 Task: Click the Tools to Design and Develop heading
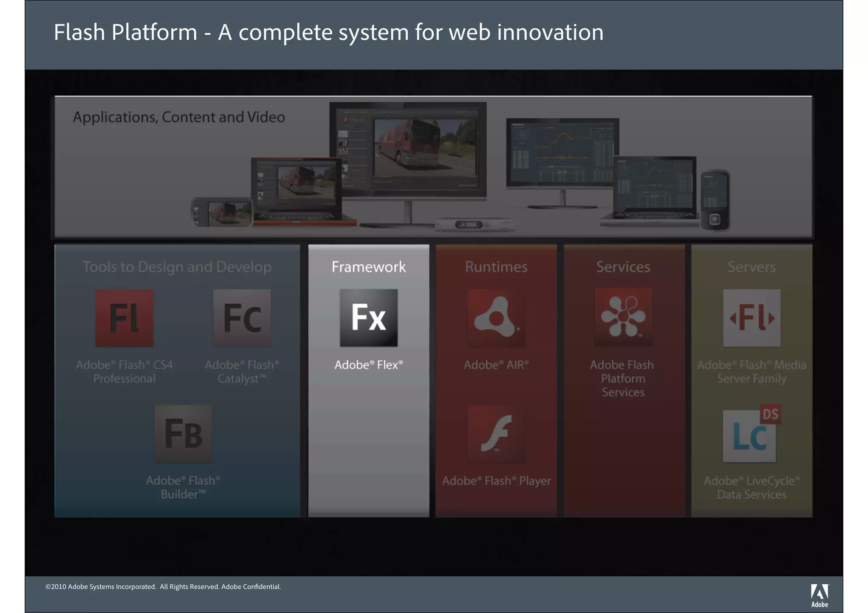point(177,267)
